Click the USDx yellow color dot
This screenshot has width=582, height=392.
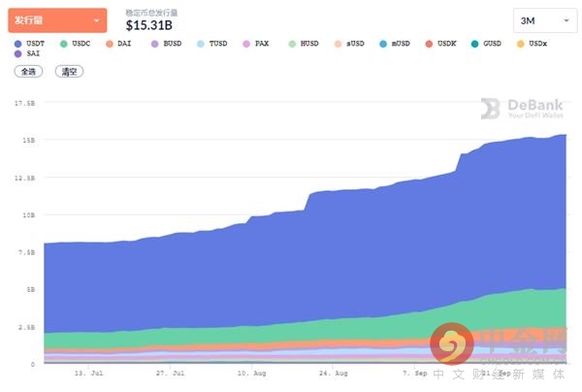(520, 44)
